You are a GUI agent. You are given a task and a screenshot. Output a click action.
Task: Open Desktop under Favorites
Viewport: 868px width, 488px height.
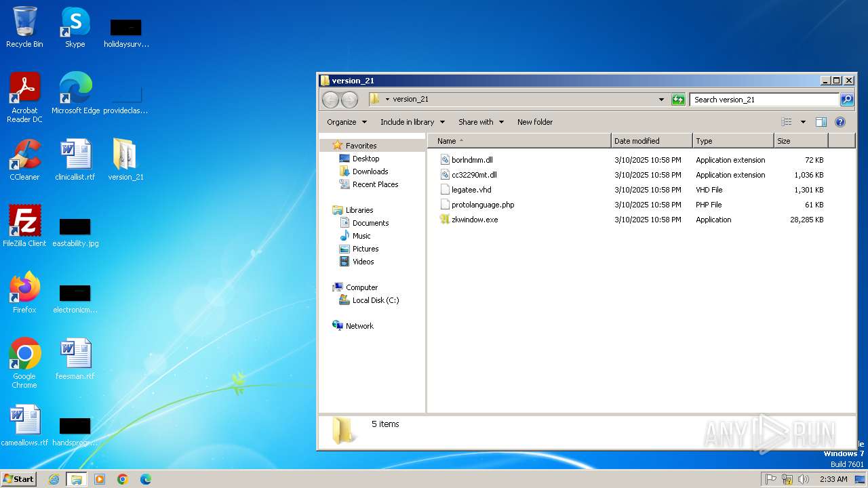point(366,159)
